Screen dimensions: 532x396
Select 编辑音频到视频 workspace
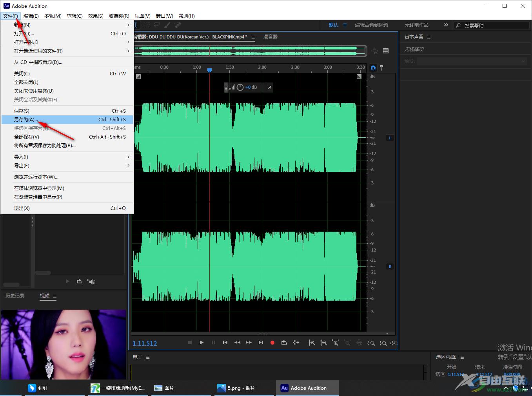[372, 25]
